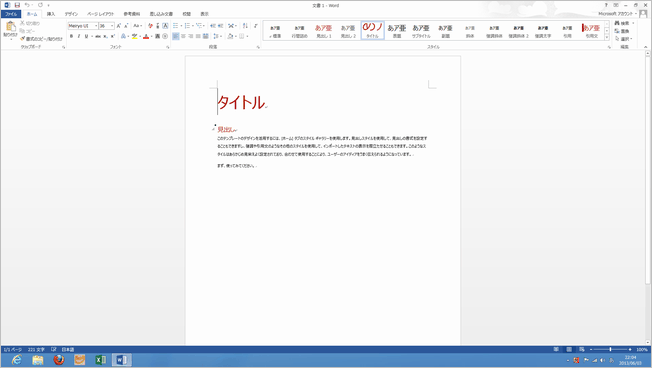Viewport: 652px width, 368px height.
Task: Open the change case Aa dropdown
Action: [x=137, y=26]
